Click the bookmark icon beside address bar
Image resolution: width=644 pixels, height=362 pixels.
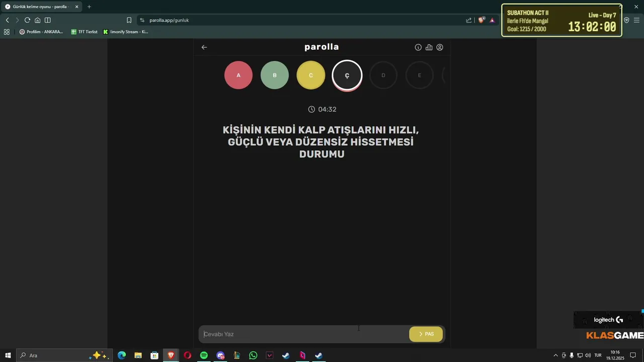click(x=129, y=20)
